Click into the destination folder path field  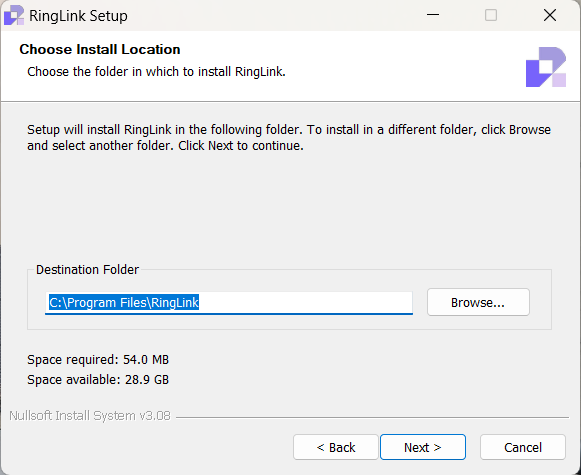[x=229, y=303]
